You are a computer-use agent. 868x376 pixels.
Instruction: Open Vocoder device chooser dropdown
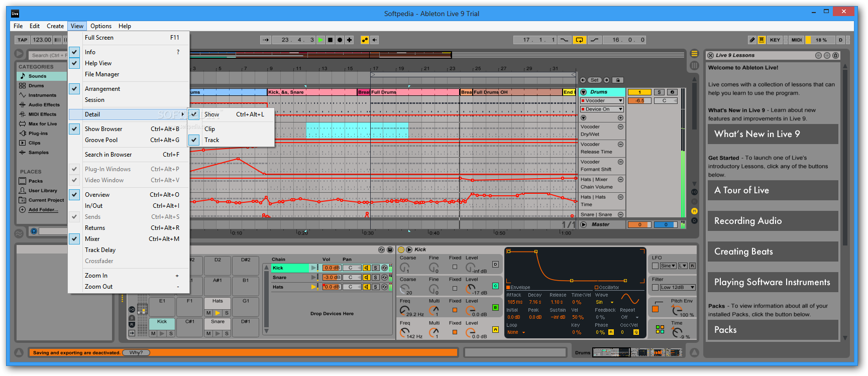(x=602, y=100)
